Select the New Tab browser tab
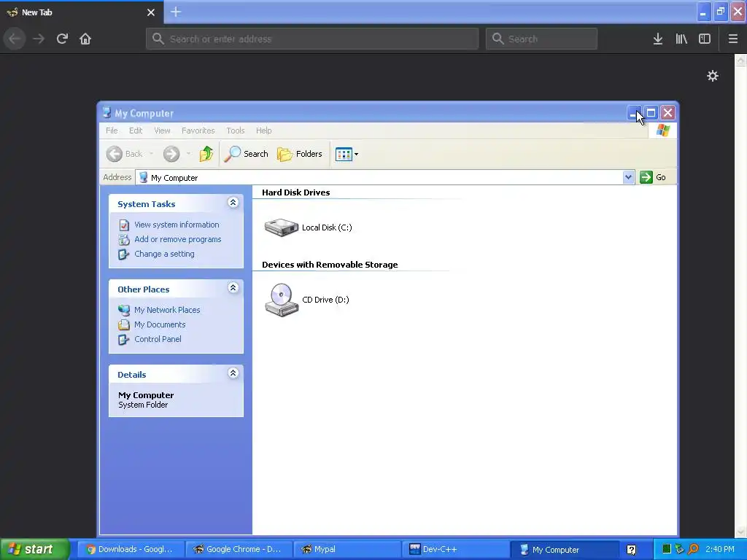 click(82, 12)
